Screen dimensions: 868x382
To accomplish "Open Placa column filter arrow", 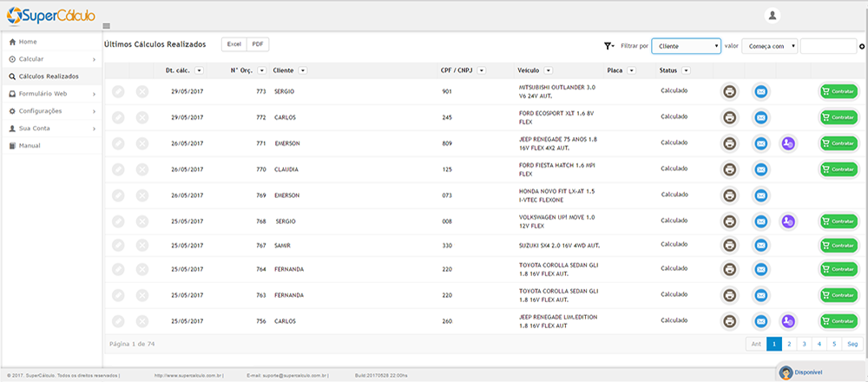I will [x=631, y=70].
